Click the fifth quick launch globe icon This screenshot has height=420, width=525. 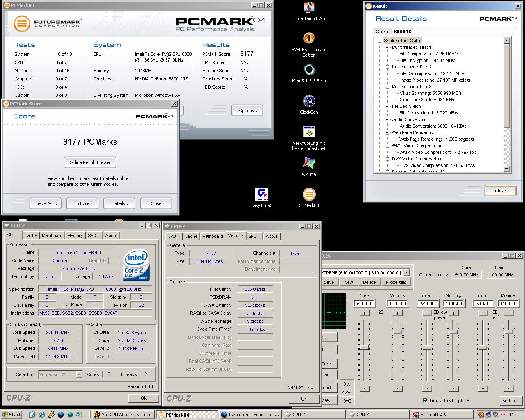tap(70, 415)
